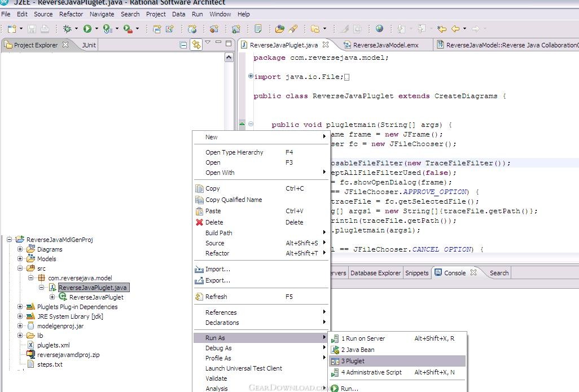The height and width of the screenshot is (392, 579).
Task: Click the Java Bean icon in submenu
Action: (x=335, y=350)
